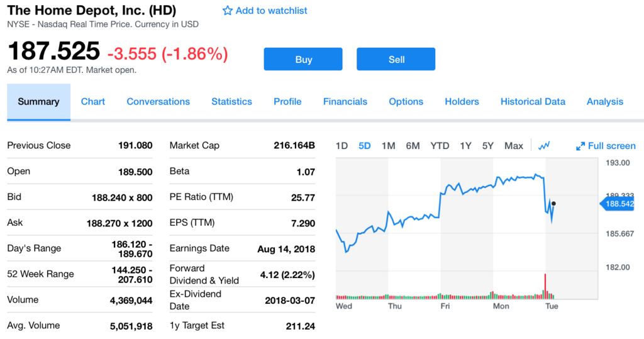
Task: Click the red -3.555 (-1.86%) change
Action: (x=167, y=54)
